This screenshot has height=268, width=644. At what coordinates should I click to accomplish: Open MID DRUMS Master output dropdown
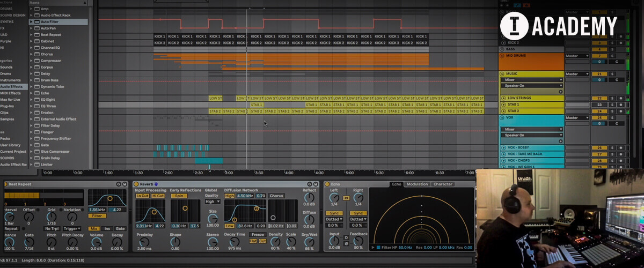(577, 56)
